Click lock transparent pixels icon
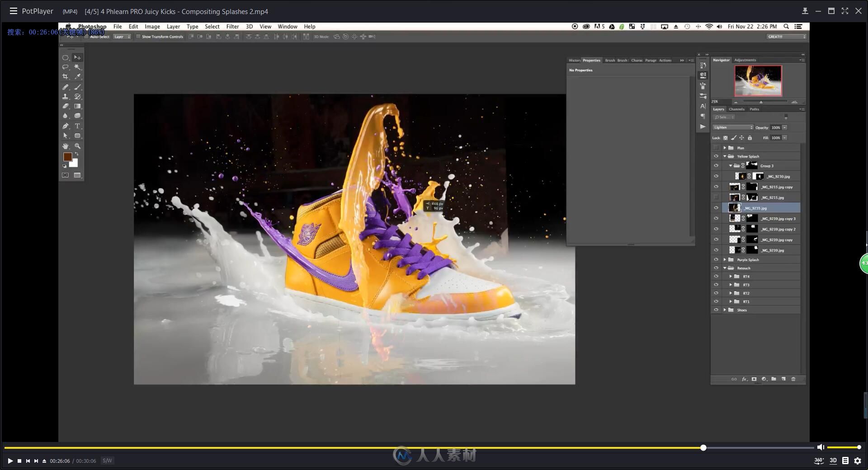The image size is (868, 470). tap(726, 138)
